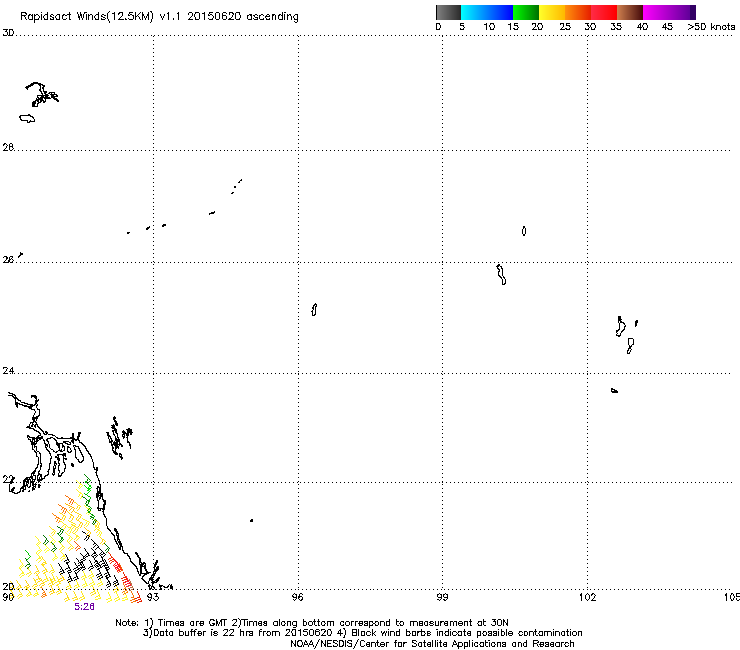Choose the orange 25-30 knots legend color
Image resolution: width=740 pixels, height=650 pixels.
click(x=578, y=12)
